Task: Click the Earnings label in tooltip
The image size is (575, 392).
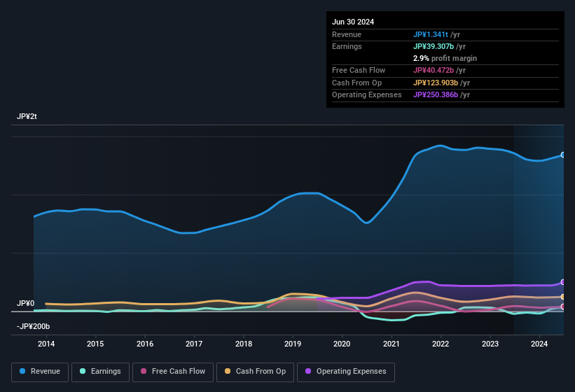Action: pyautogui.click(x=347, y=46)
